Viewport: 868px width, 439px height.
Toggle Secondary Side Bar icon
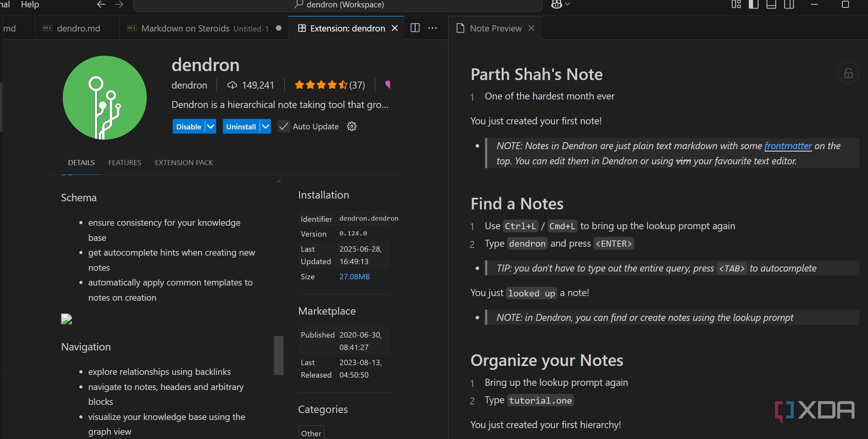(789, 5)
